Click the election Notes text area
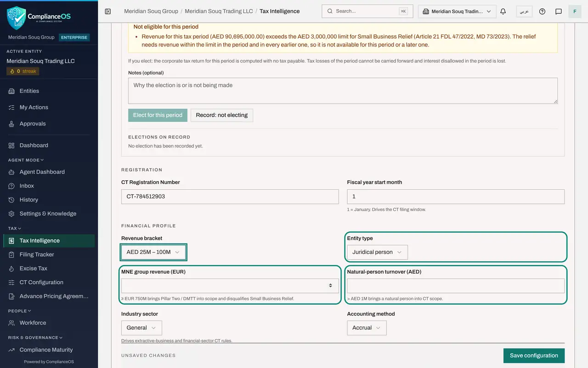The image size is (588, 368). pos(343,91)
